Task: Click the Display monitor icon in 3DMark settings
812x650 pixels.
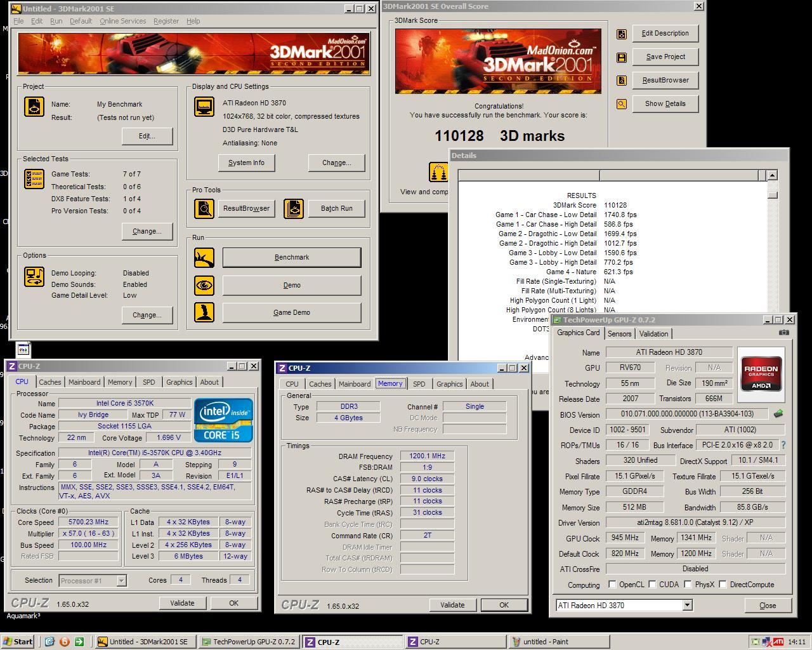Action: point(204,107)
